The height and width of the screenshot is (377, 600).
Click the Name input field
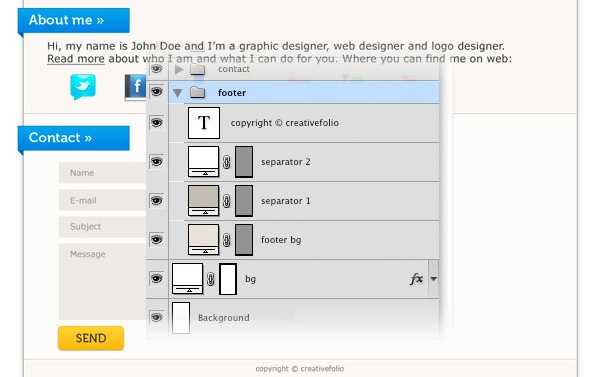point(103,173)
